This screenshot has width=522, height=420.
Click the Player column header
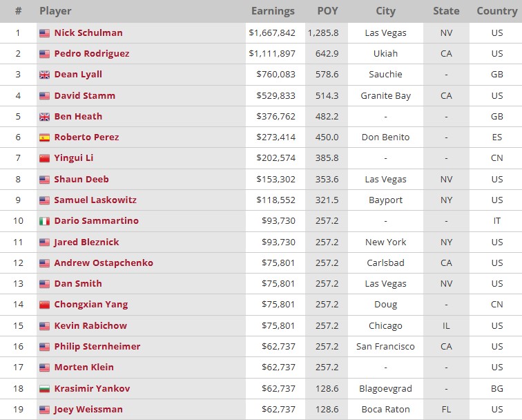point(55,11)
